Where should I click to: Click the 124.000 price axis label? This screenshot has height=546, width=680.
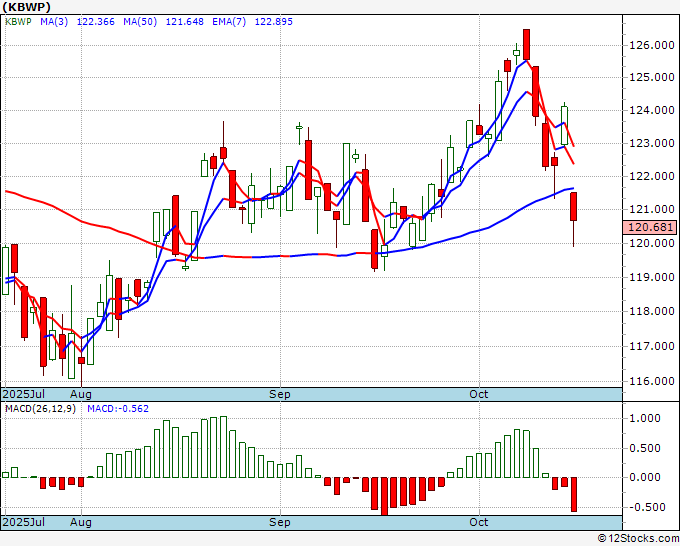point(651,110)
